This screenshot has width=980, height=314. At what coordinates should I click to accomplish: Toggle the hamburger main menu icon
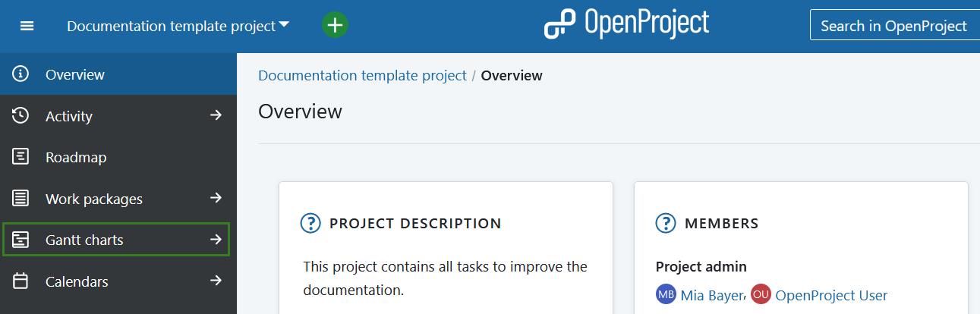click(x=27, y=26)
